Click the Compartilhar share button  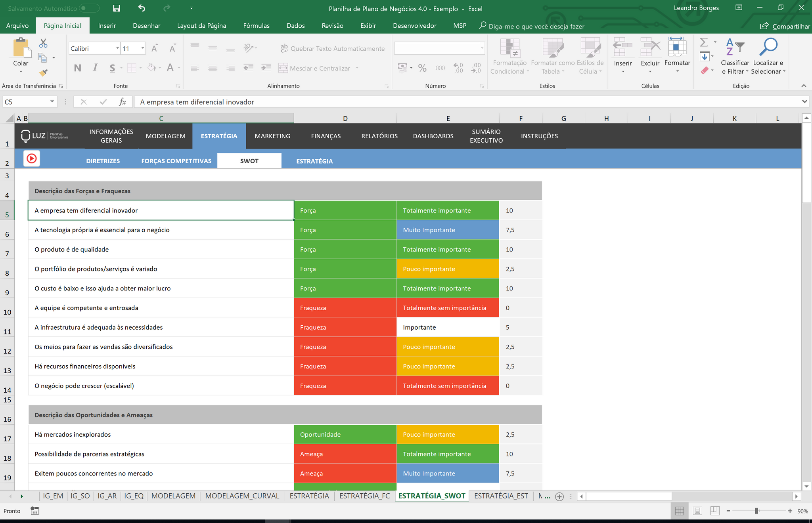785,26
